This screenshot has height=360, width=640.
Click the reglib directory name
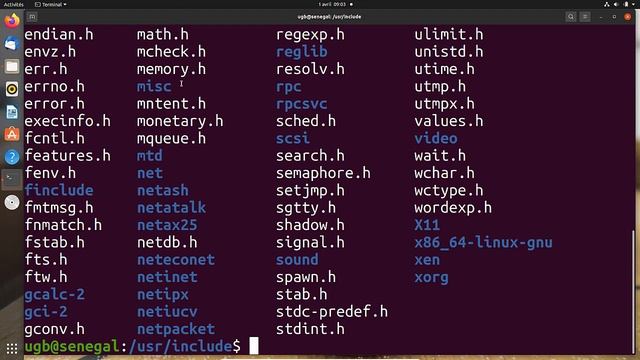(302, 52)
